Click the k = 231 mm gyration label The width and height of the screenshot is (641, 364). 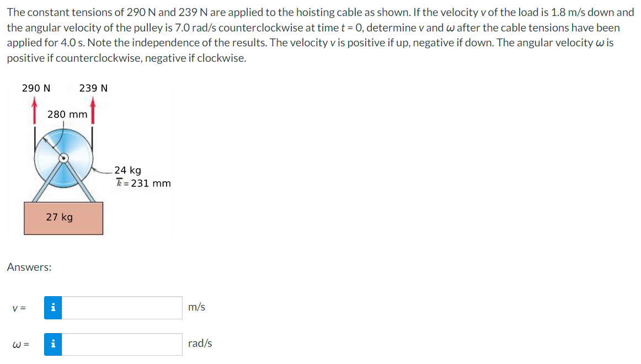143,183
